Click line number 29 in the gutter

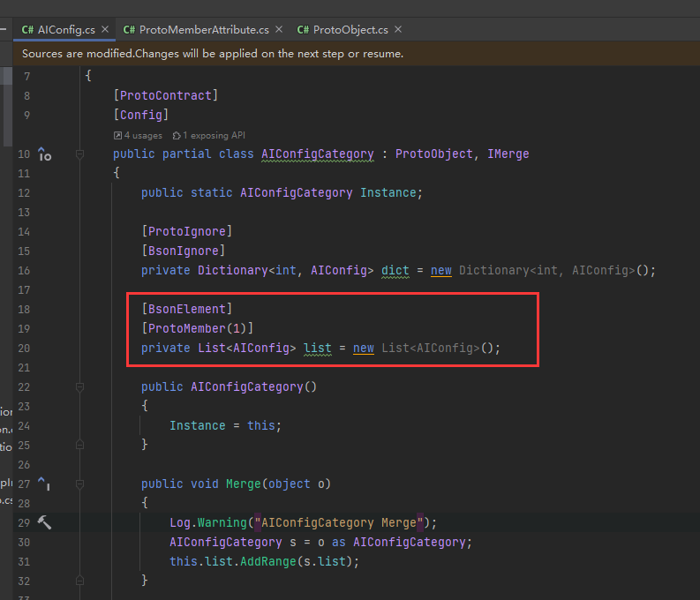tap(24, 523)
